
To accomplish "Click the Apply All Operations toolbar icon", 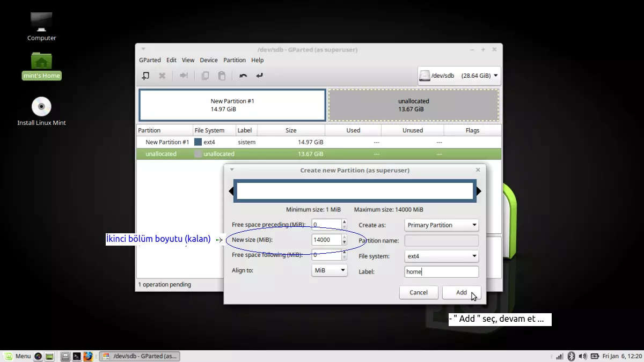I will pos(259,76).
